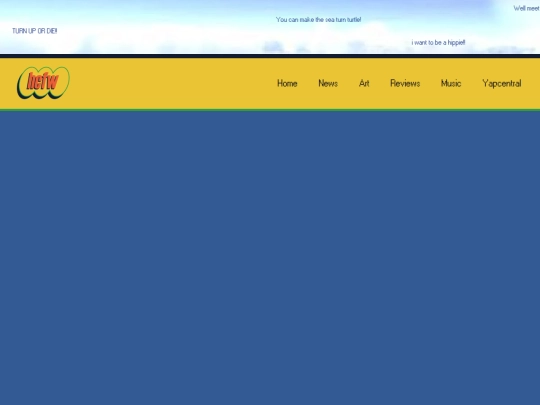This screenshot has height=405, width=540.
Task: Open the Home menu item
Action: coord(287,83)
